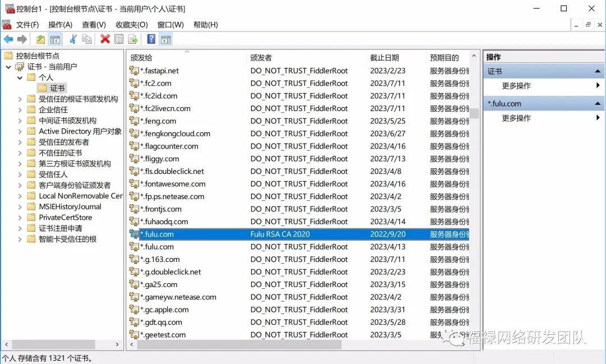Expand the Active Directory 用户对象 node
Image resolution: width=606 pixels, height=364 pixels.
tap(20, 131)
